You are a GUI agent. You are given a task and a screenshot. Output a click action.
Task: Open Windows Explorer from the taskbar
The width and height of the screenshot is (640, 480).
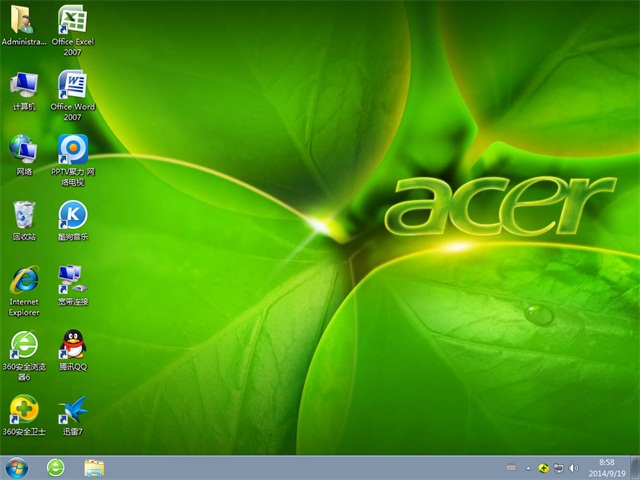pos(94,467)
